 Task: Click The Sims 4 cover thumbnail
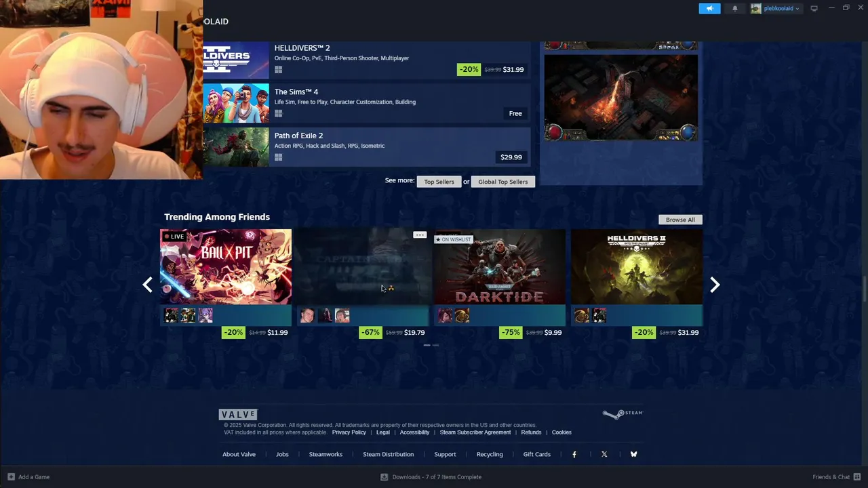[236, 103]
